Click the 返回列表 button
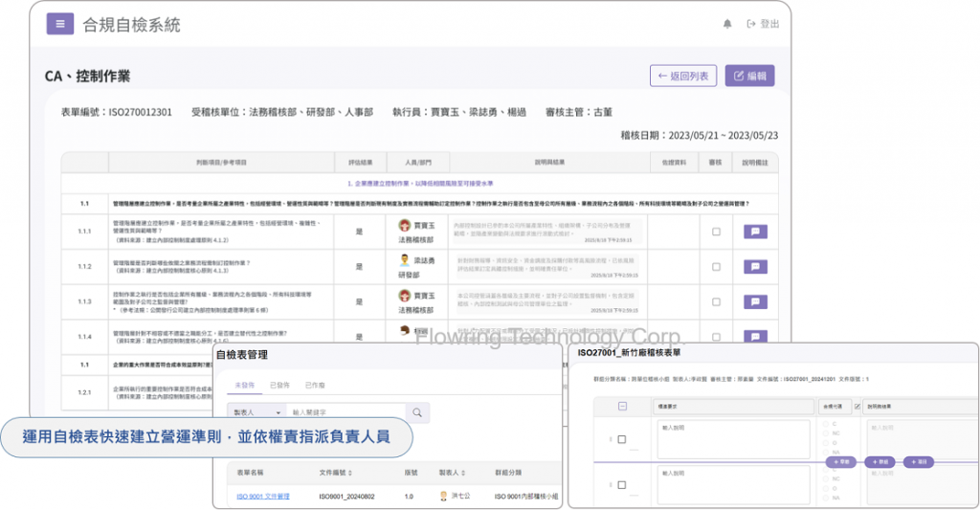The height and width of the screenshot is (510, 980). point(682,76)
